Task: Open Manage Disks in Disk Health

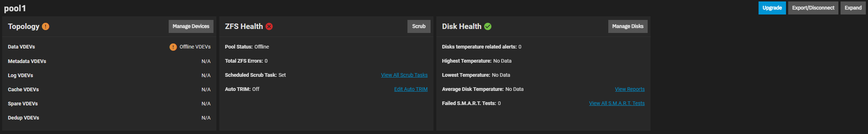Action: (628, 26)
